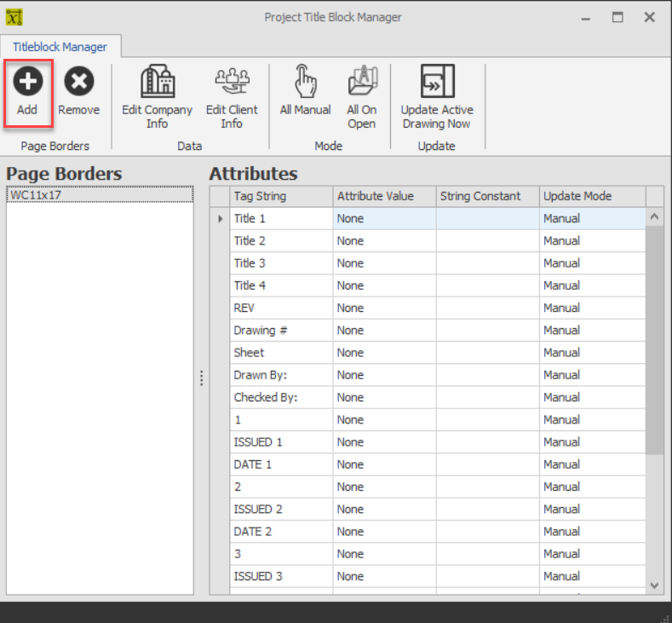Image resolution: width=672 pixels, height=623 pixels.
Task: Sort by Tag String column header
Action: (x=281, y=196)
